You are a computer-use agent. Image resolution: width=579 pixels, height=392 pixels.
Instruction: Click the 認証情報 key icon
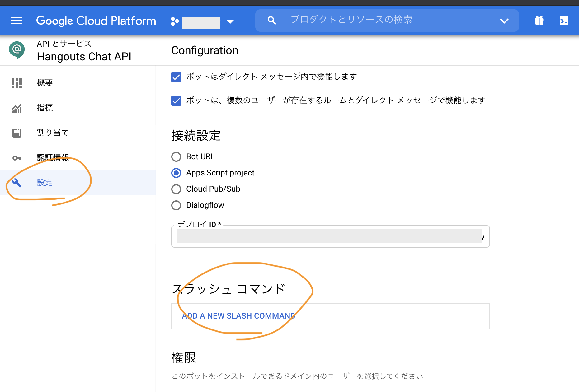pyautogui.click(x=17, y=158)
